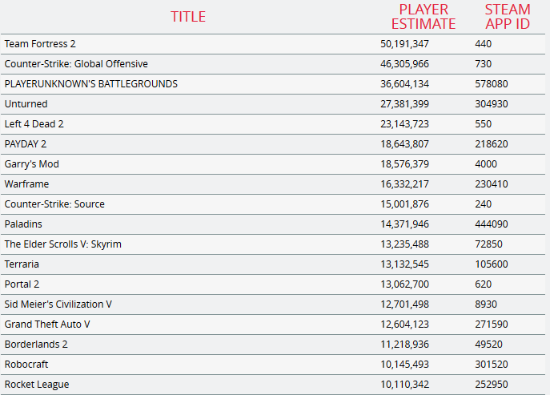
Task: Click Steam app ID 271590
Action: (x=491, y=324)
